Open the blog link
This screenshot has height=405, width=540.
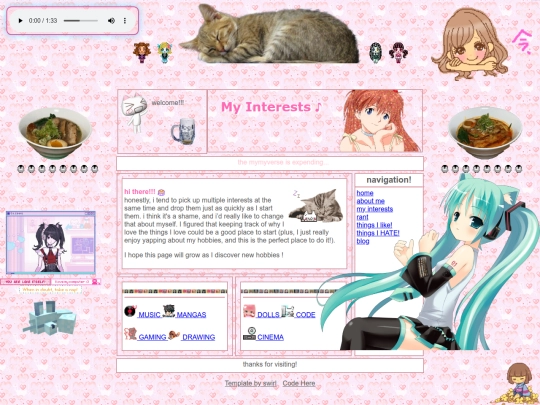pyautogui.click(x=363, y=241)
